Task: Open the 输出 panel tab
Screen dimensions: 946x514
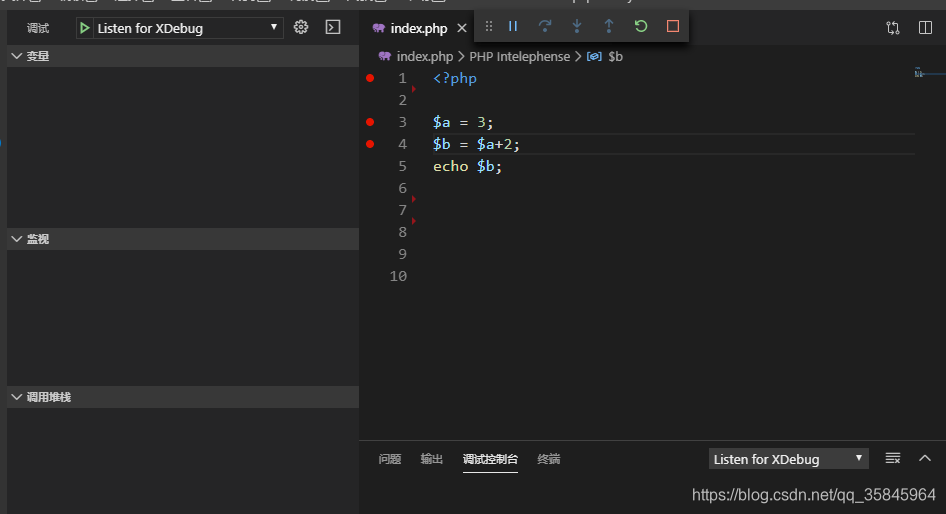Action: 431,459
